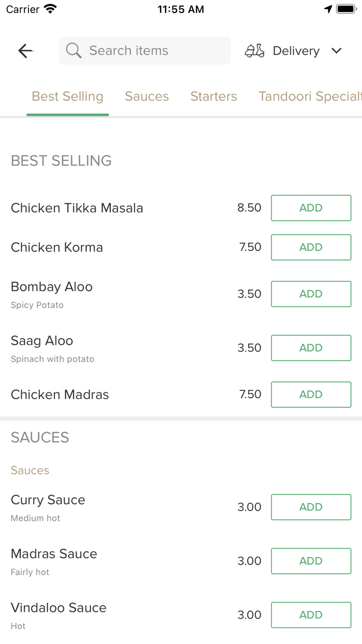Select the Best Selling tab
The height and width of the screenshot is (644, 362).
67,96
